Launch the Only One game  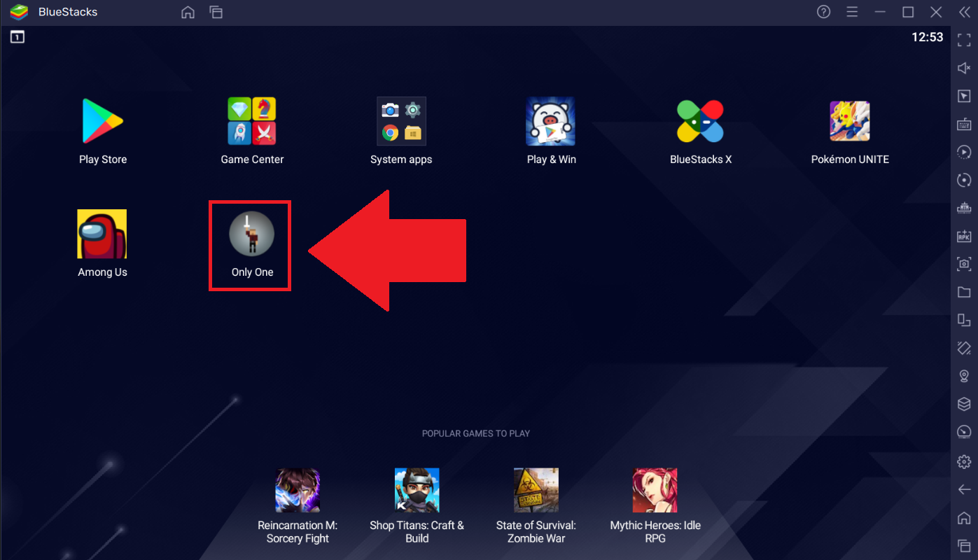point(252,234)
